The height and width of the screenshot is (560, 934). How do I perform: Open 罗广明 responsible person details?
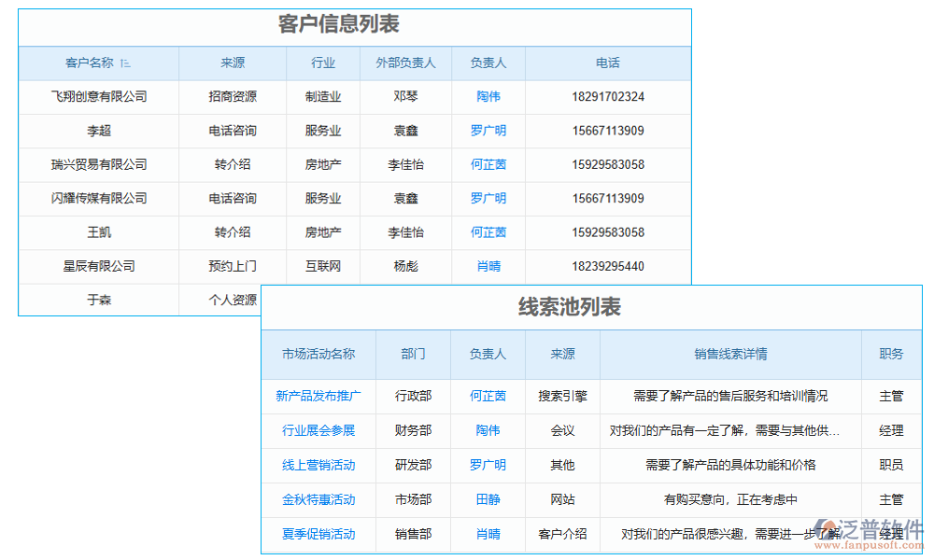click(487, 131)
